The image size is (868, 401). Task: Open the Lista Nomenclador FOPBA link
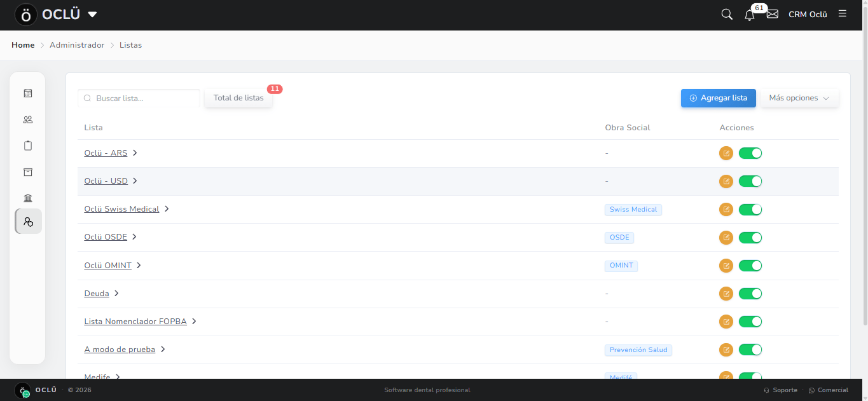tap(135, 322)
